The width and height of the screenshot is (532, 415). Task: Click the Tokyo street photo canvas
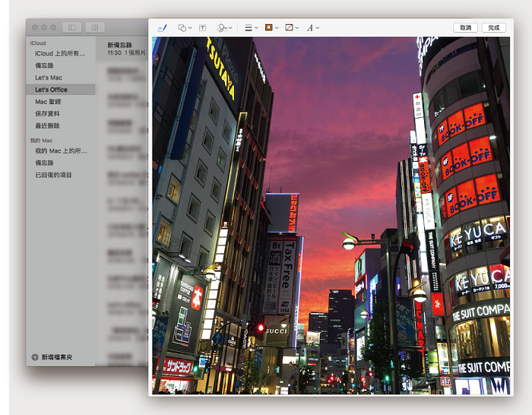331,217
